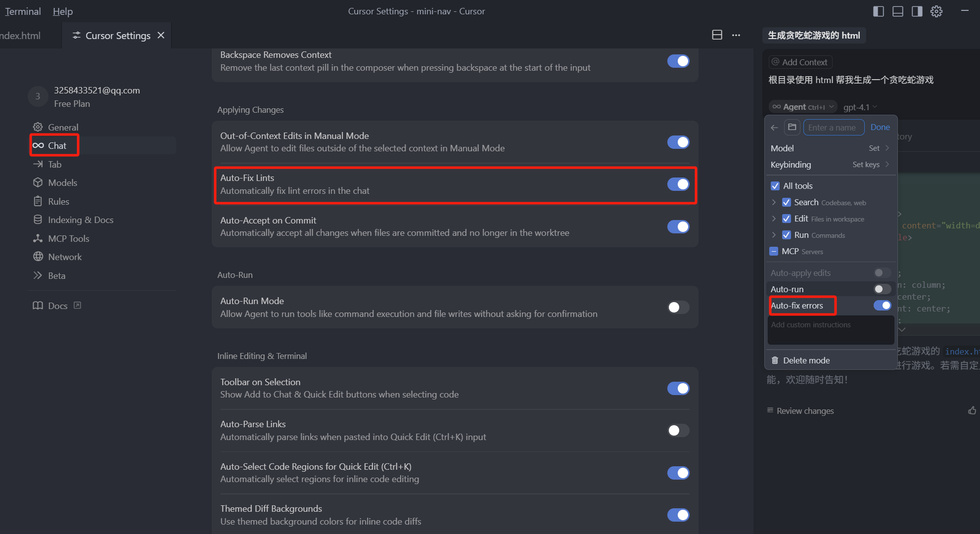Toggle primary side bar layout icon

click(879, 11)
